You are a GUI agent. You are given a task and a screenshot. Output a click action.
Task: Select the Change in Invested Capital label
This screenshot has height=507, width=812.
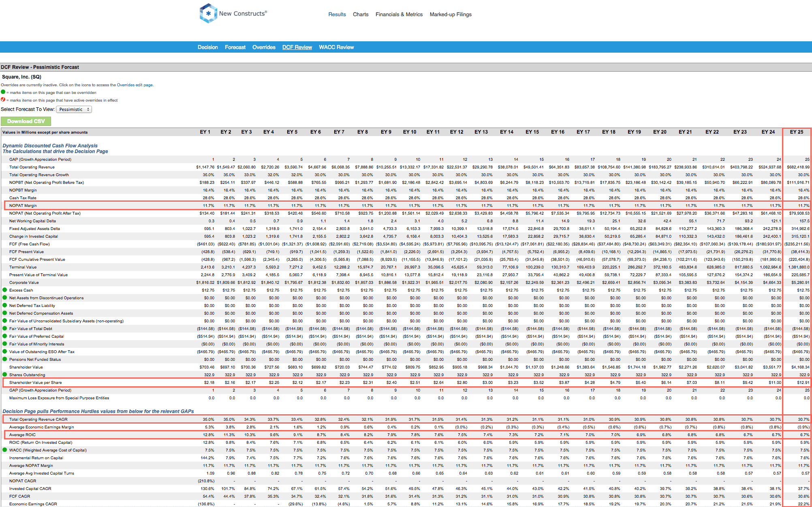point(34,236)
